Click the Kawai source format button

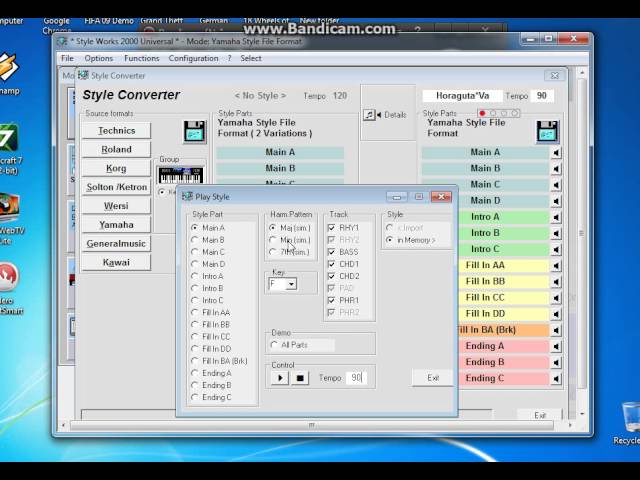pyautogui.click(x=116, y=262)
